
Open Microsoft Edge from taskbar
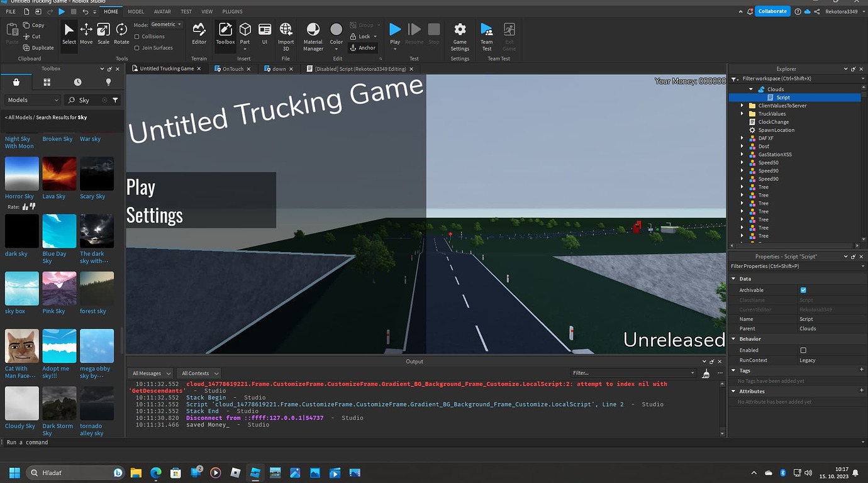[155, 472]
